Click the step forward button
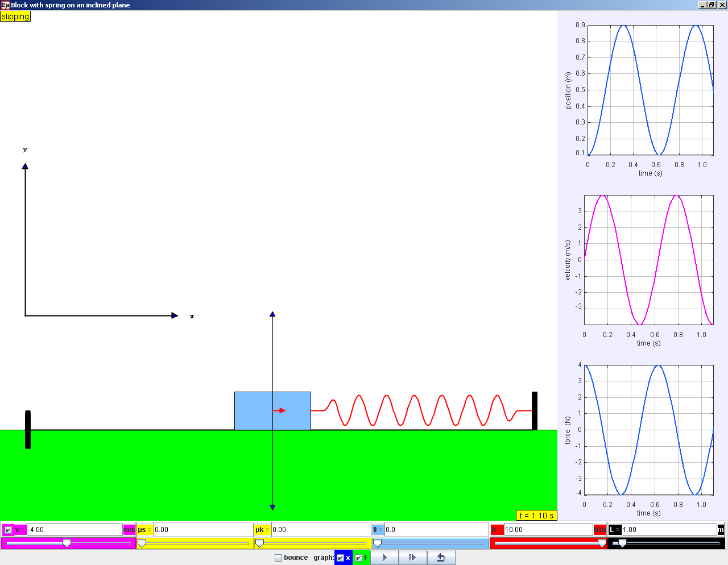The width and height of the screenshot is (728, 565). coord(413,558)
